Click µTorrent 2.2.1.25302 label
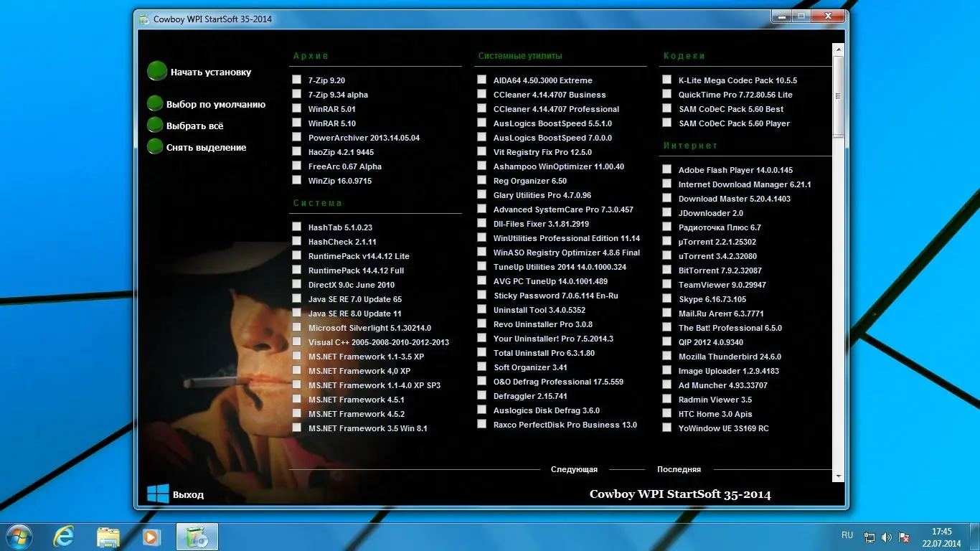Screen dimensions: 980x551 pos(717,242)
